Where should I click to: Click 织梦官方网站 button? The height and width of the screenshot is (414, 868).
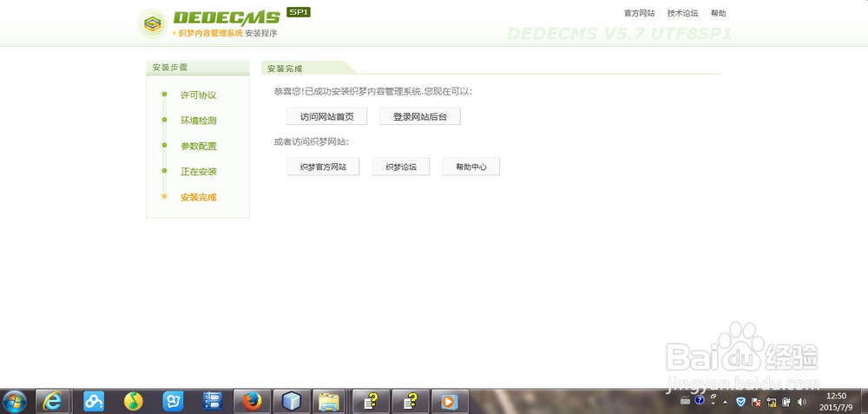323,167
